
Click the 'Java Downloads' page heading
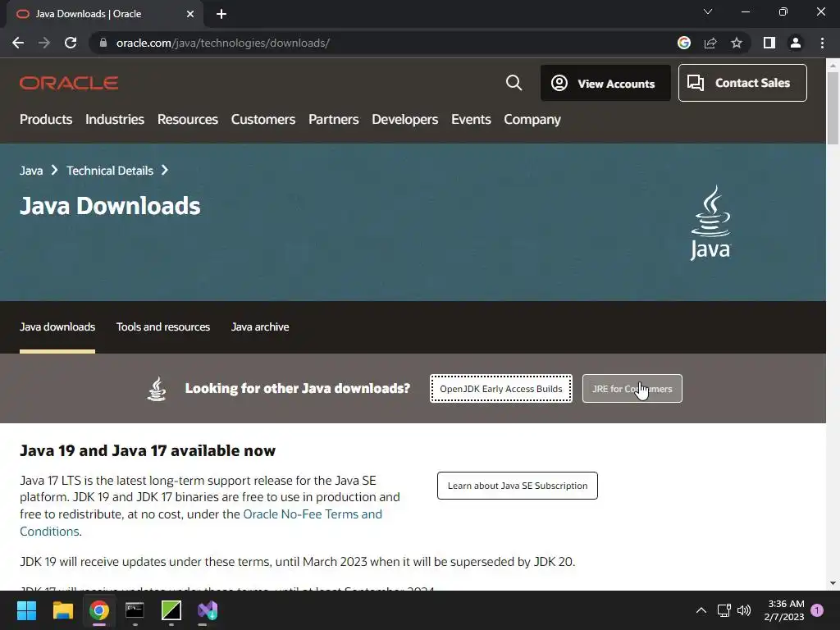point(110,206)
